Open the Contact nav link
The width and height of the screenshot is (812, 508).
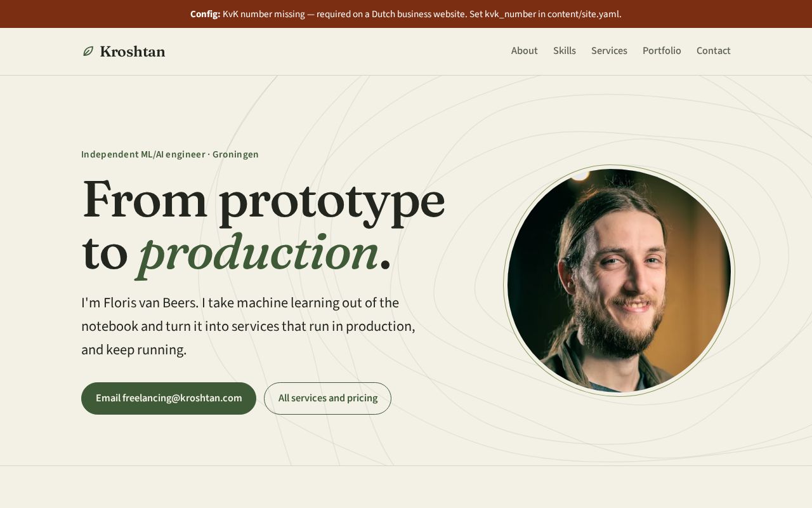pyautogui.click(x=714, y=51)
